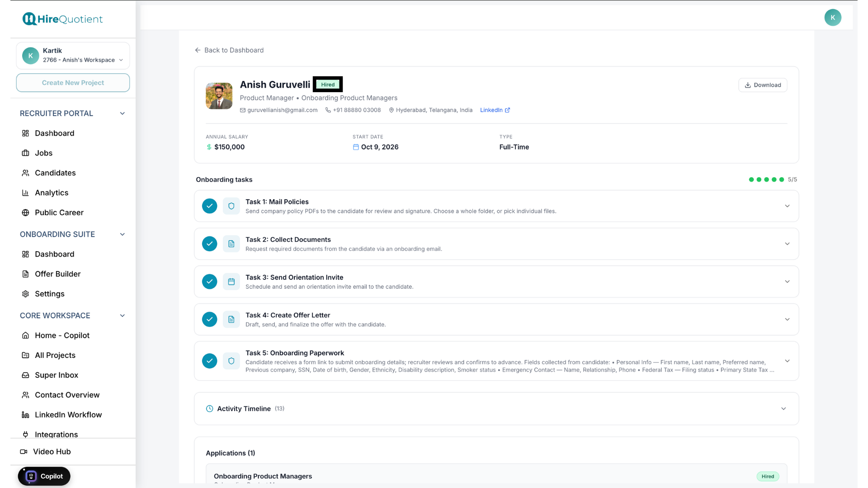Toggle Task 4 Create Offer Letter checkmark
Image resolution: width=868 pixels, height=488 pixels.
209,319
